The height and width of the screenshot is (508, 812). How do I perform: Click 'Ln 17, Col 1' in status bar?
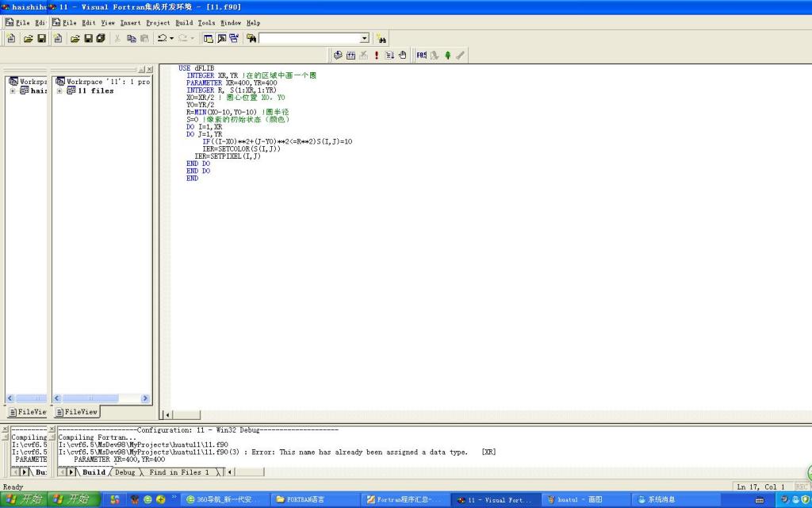tap(760, 487)
